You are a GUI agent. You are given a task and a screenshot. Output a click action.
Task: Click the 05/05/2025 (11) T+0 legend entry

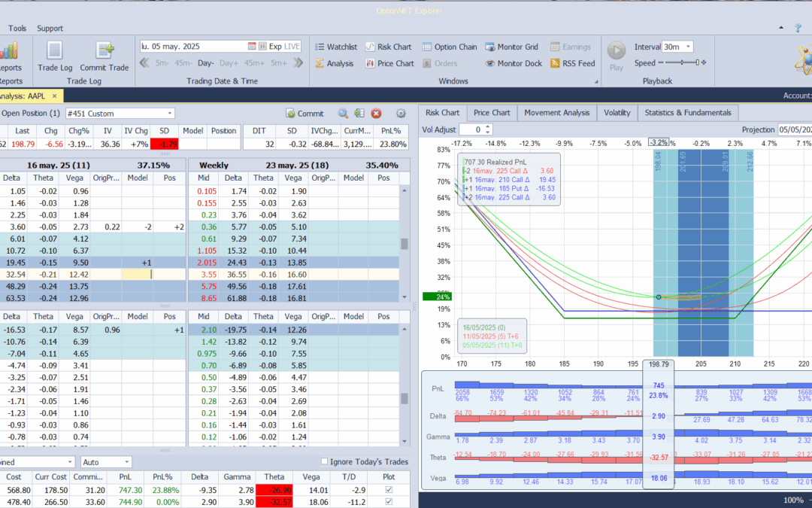click(x=492, y=345)
